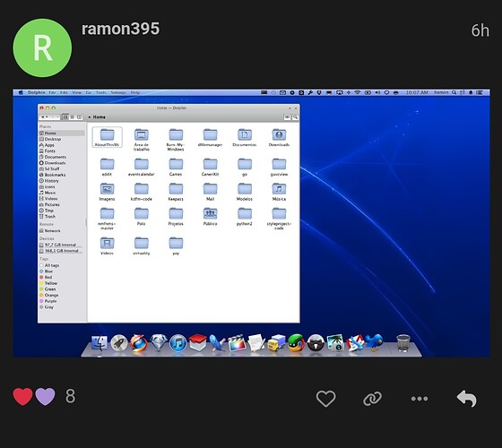The image size is (502, 448).
Task: Select the Downloads folder in file view
Action: (279, 138)
